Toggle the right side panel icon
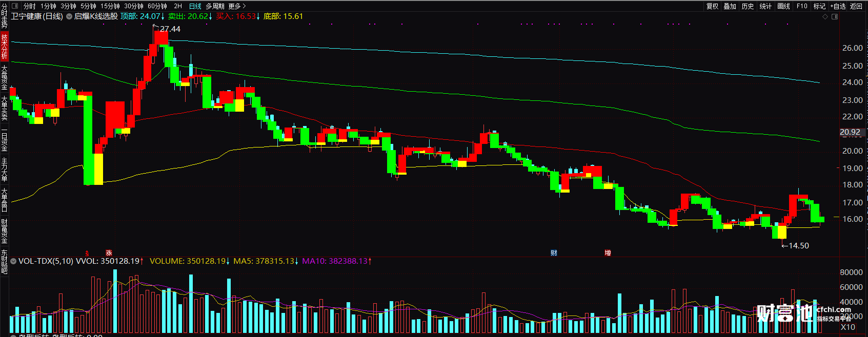Screen dimensions: 868x337 coord(835,17)
